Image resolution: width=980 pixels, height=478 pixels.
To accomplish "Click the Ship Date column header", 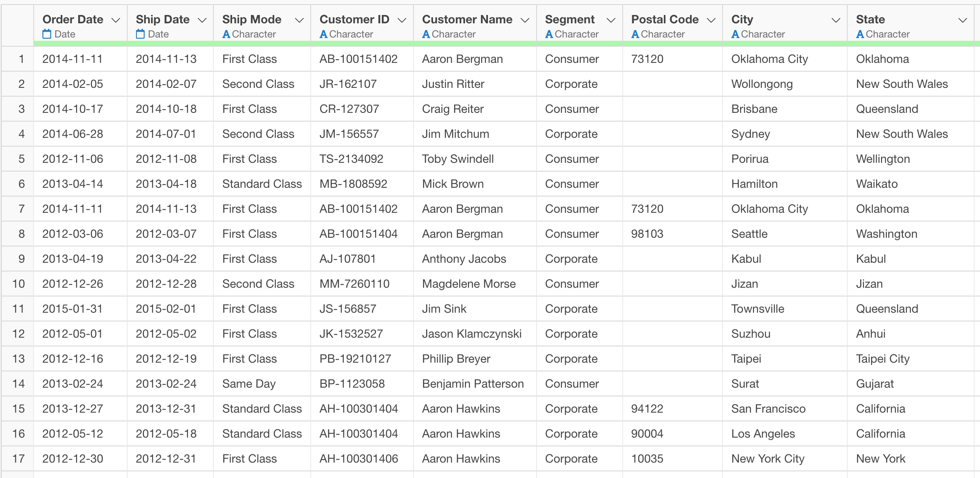I will coord(162,19).
